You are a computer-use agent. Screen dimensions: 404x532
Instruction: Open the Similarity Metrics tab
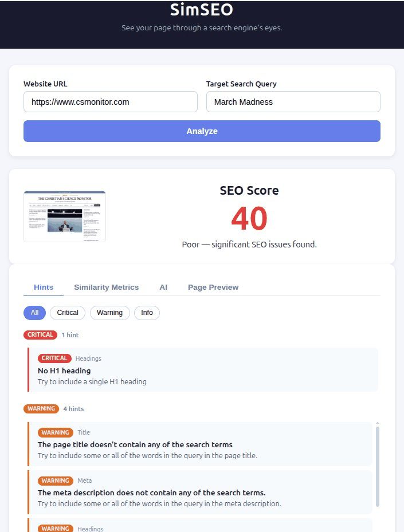(106, 287)
